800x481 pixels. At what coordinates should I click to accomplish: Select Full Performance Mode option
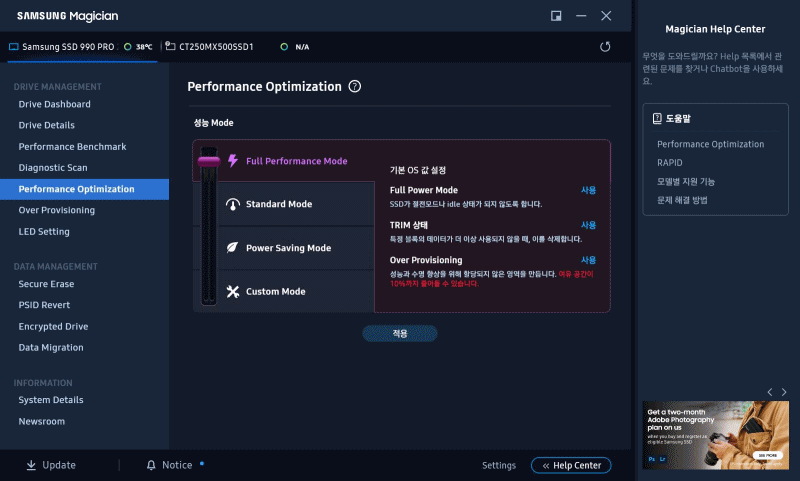point(296,161)
